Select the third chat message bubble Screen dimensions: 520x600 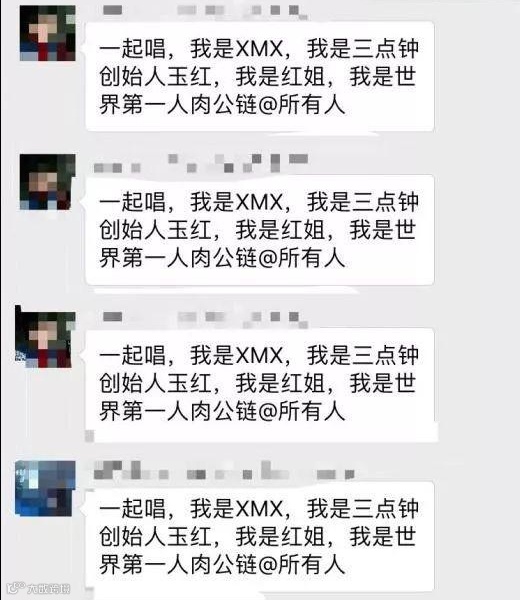click(260, 383)
